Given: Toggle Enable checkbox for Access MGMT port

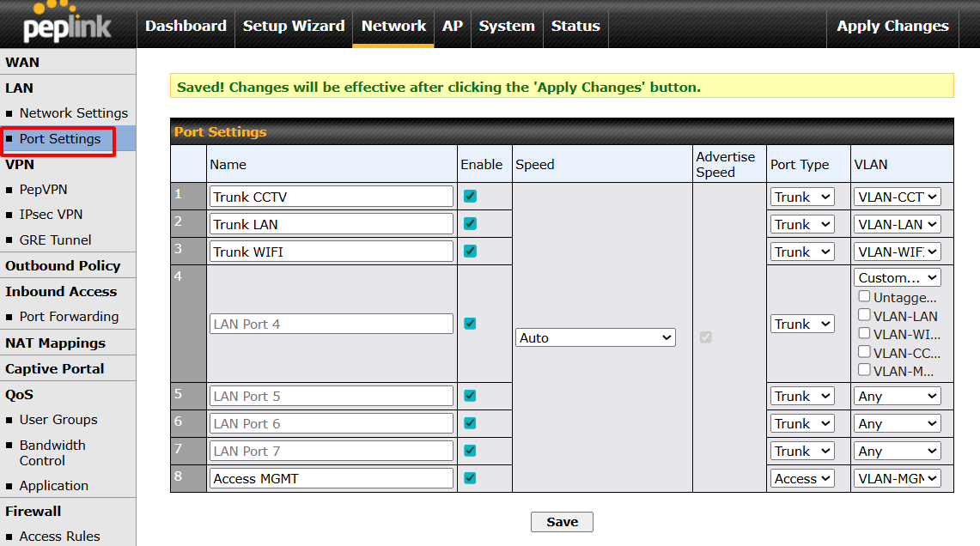Looking at the screenshot, I should tap(470, 478).
